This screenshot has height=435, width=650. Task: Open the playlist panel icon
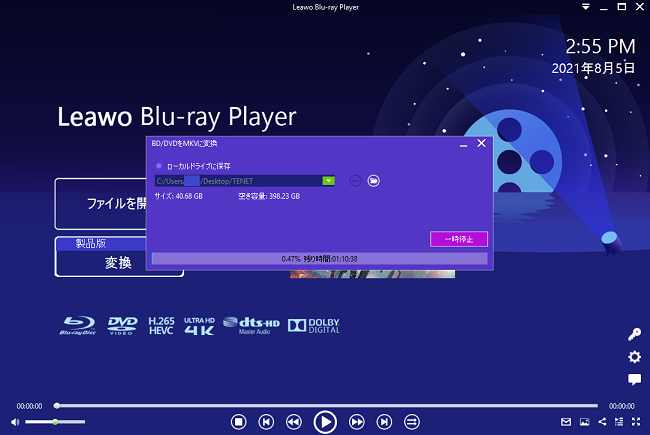(x=619, y=422)
